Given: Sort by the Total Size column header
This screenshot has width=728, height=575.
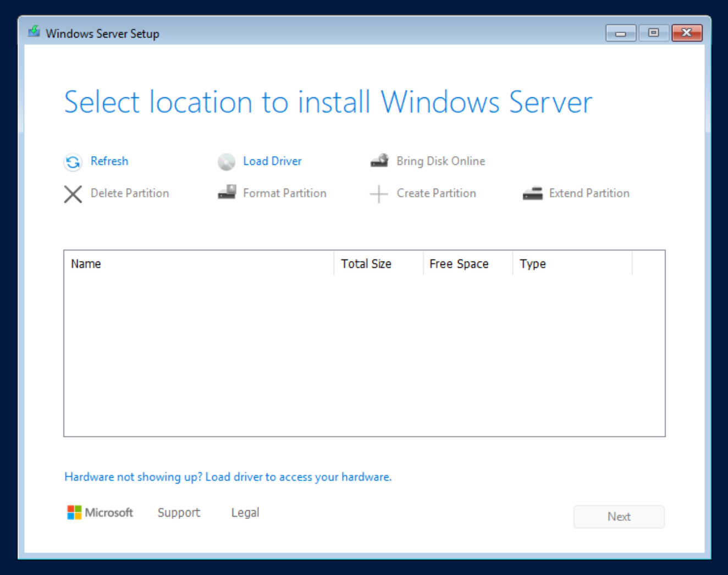Looking at the screenshot, I should point(379,264).
